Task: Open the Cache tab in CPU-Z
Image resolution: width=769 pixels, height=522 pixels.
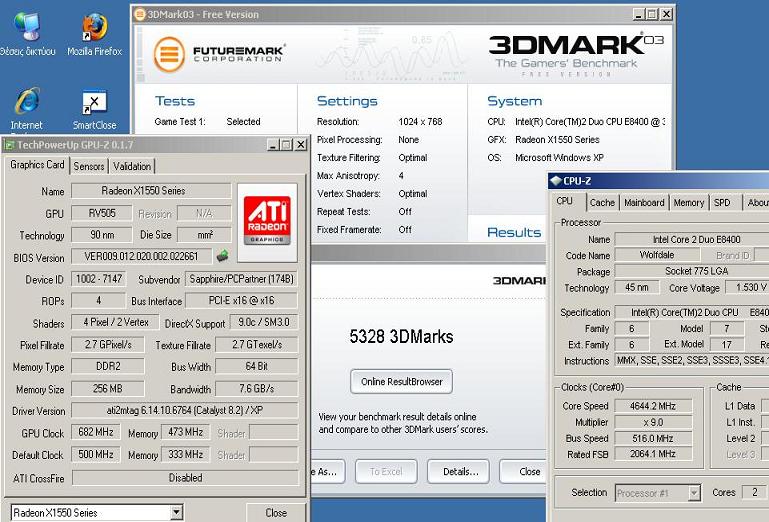Action: click(602, 203)
